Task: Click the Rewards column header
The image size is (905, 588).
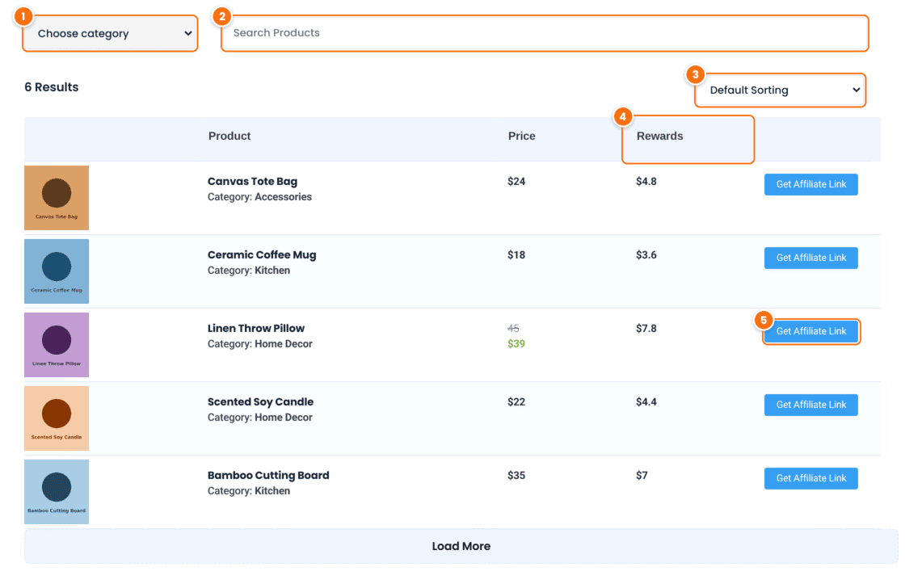Action: (x=659, y=136)
